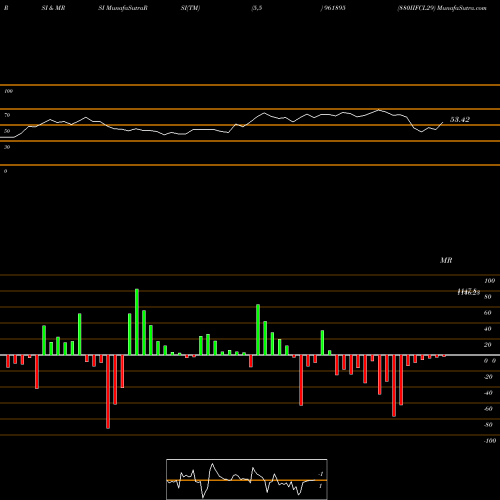Click the -100 label on the MR axis
This screenshot has width=500, height=500.
click(490, 441)
